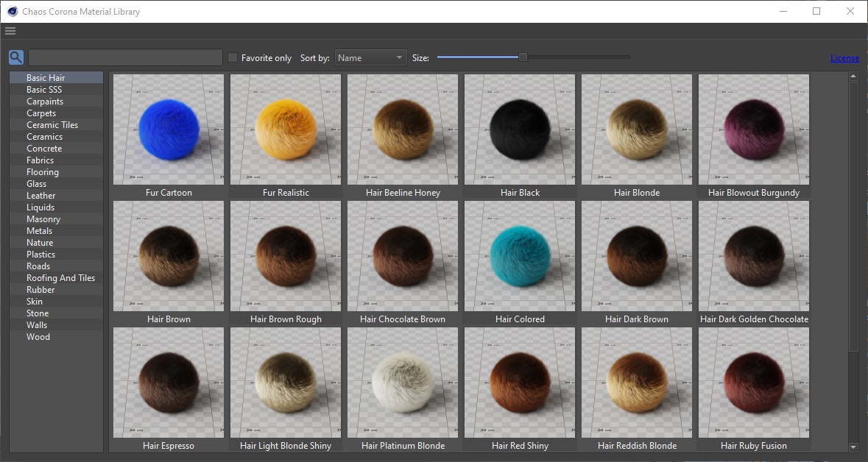868x462 pixels.
Task: Open the Skin category
Action: (56, 302)
